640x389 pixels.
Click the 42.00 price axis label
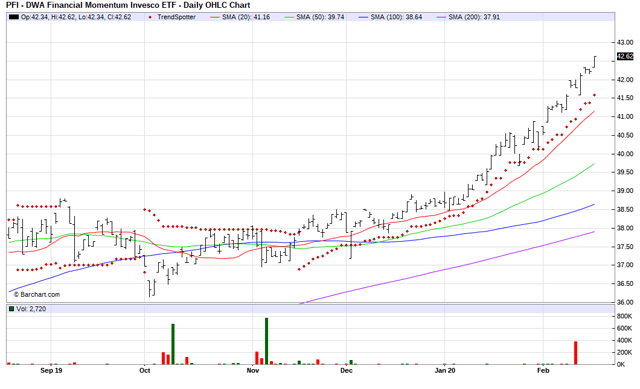click(x=625, y=80)
